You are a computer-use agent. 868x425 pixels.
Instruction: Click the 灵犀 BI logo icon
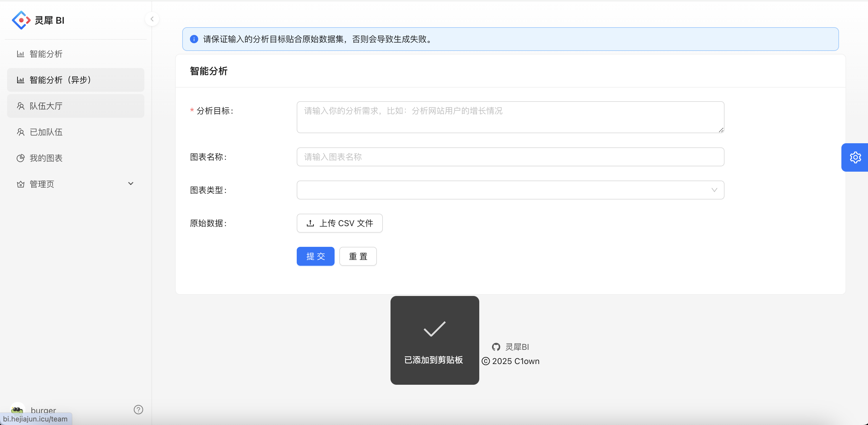click(x=21, y=20)
